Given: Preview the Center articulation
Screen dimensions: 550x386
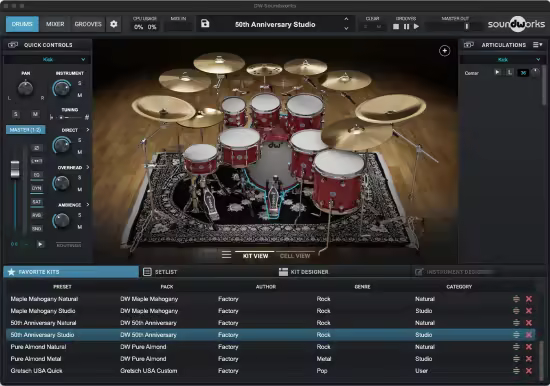Looking at the screenshot, I should point(497,72).
